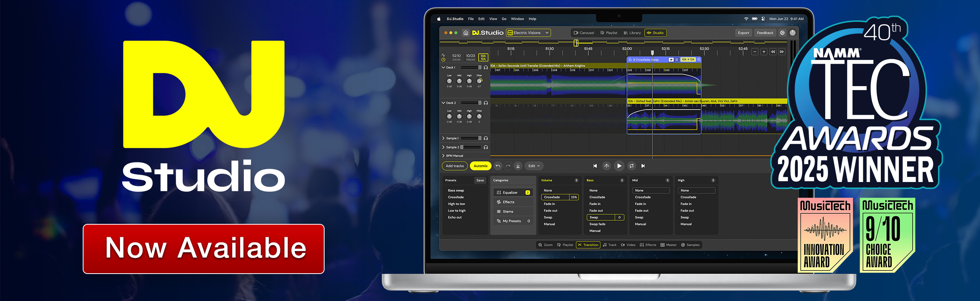
Task: Skip to the previous track
Action: [595, 166]
